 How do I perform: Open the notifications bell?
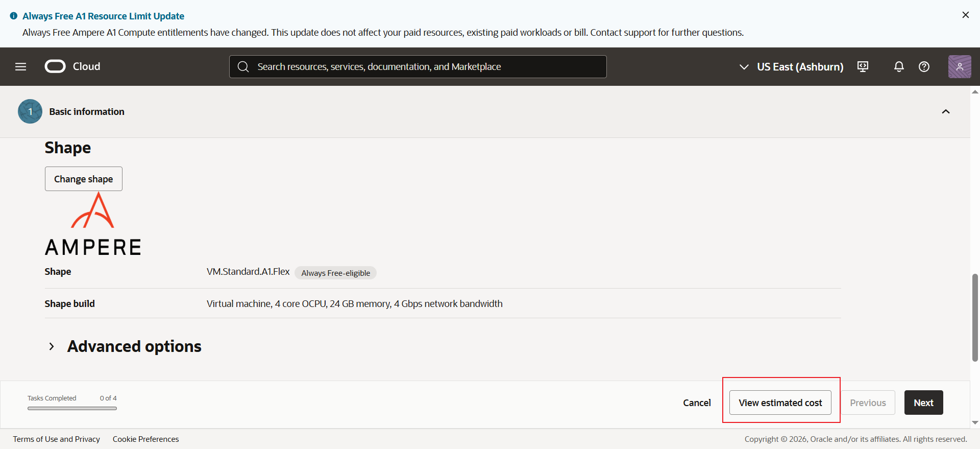pyautogui.click(x=899, y=66)
